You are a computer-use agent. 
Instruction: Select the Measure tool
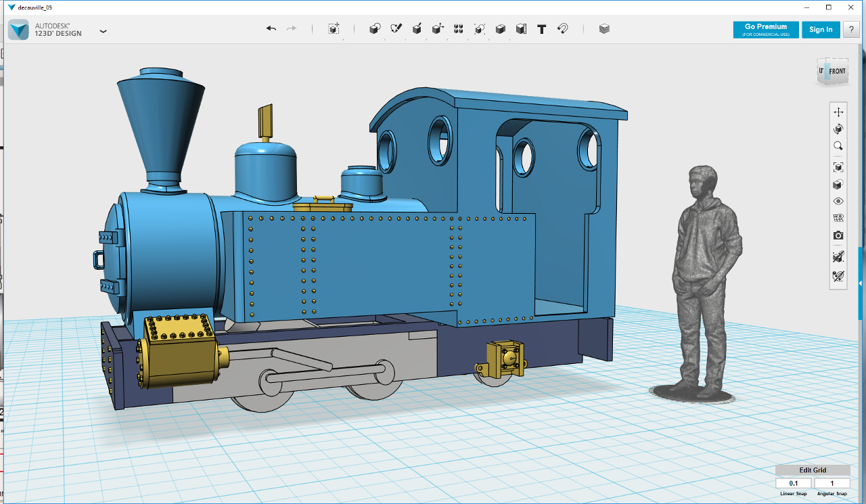521,29
